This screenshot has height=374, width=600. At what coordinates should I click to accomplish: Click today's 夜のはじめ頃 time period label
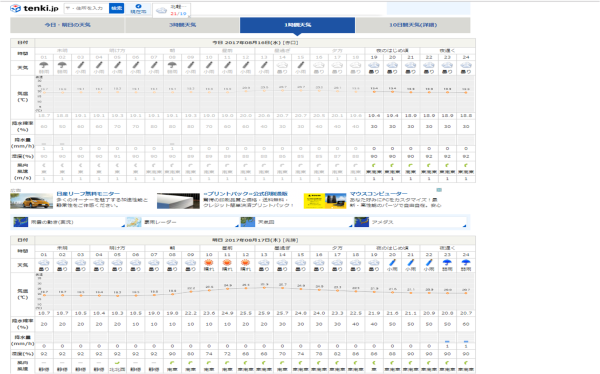[x=392, y=51]
